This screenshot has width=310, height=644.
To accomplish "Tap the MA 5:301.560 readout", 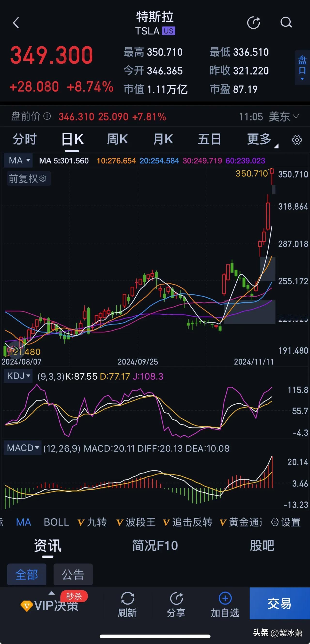I will point(64,161).
